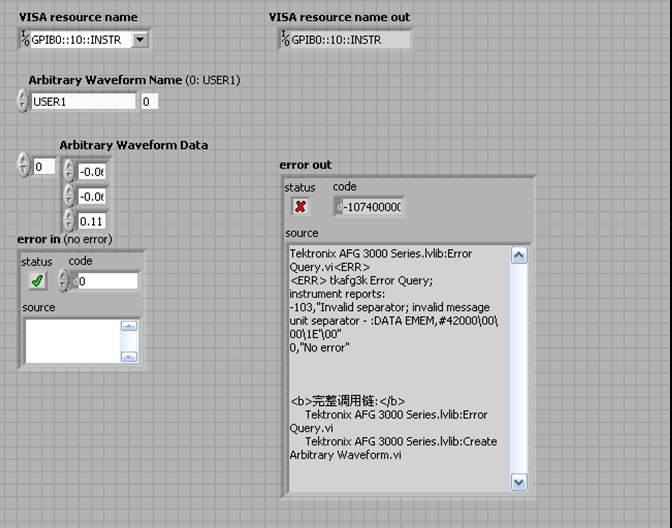Click the '<b>完整调用链:</b>' line in error source
This screenshot has width=672, height=528.
click(x=348, y=401)
